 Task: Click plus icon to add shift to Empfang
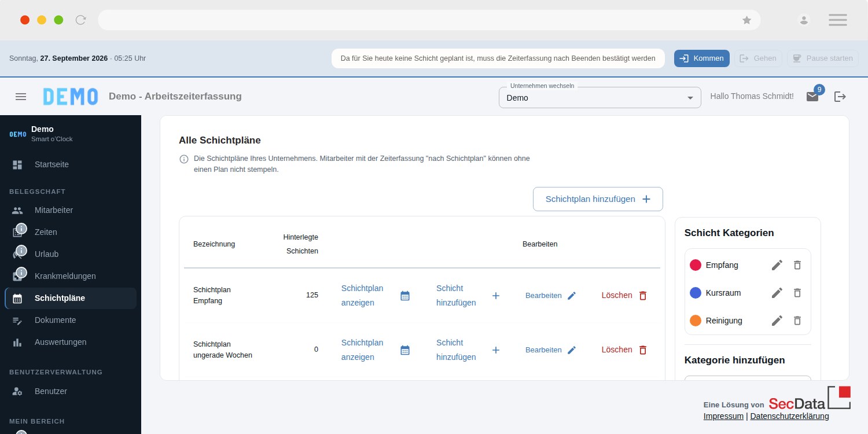coord(496,296)
